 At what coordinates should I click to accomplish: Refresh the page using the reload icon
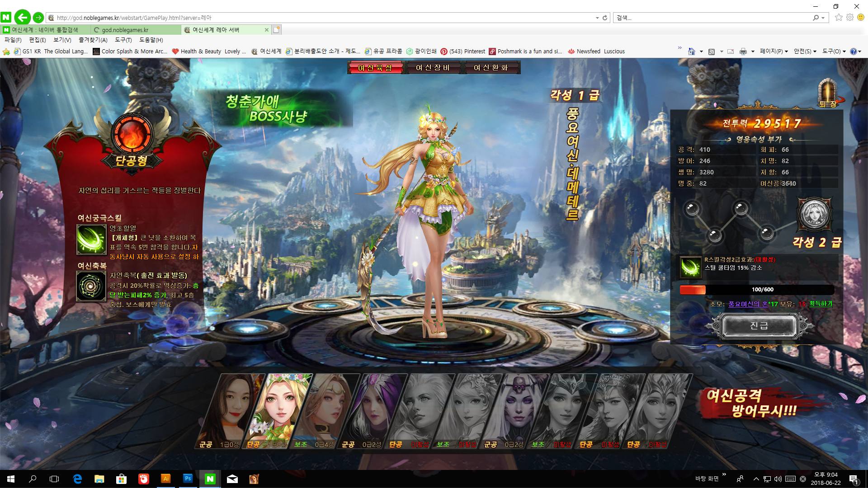pyautogui.click(x=605, y=18)
